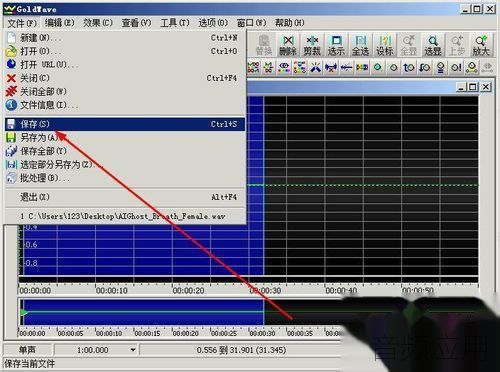Click the blue selected region in the overview bar

pyautogui.click(x=143, y=312)
